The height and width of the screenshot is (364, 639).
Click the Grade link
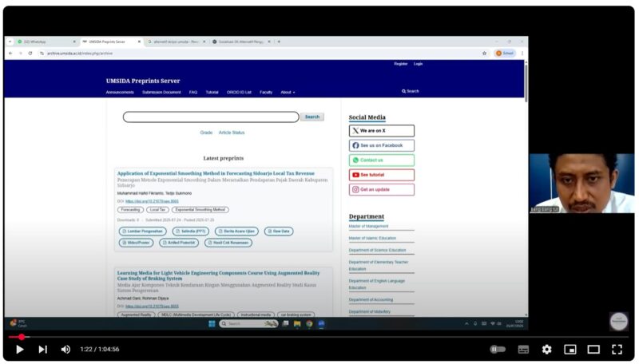tap(206, 133)
